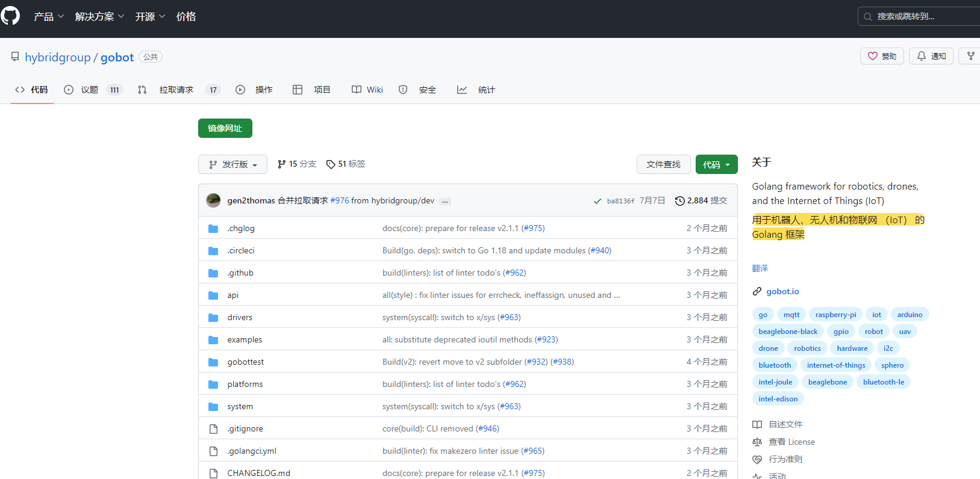Open commit link #940 in .circleci row
The width and height of the screenshot is (980, 479).
click(600, 250)
